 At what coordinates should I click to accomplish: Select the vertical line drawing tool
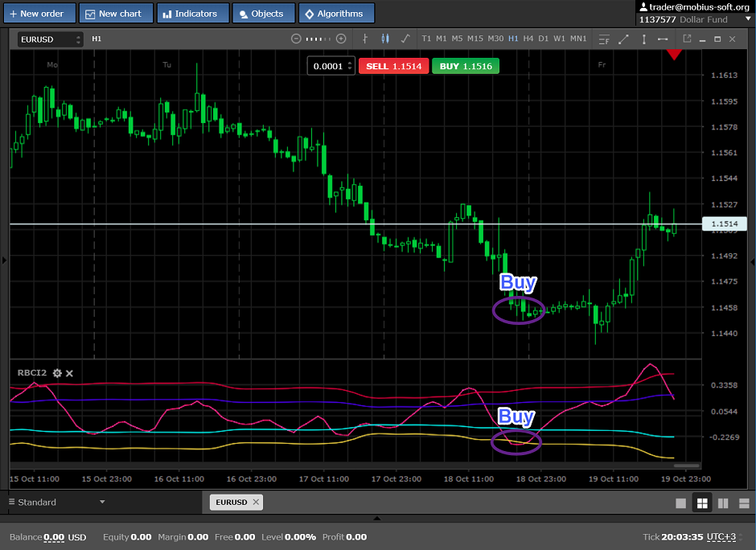coord(643,39)
